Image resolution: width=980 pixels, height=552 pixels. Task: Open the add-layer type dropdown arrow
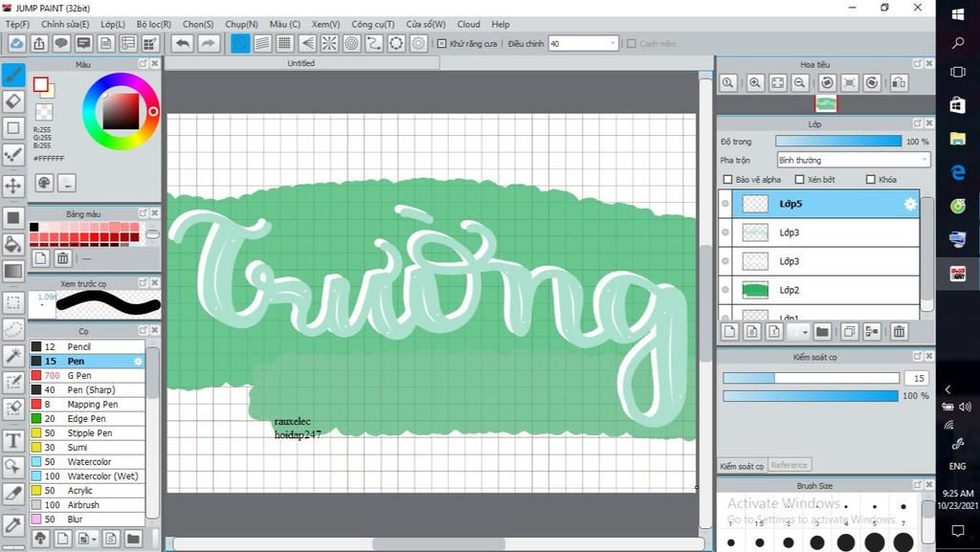pyautogui.click(x=805, y=332)
